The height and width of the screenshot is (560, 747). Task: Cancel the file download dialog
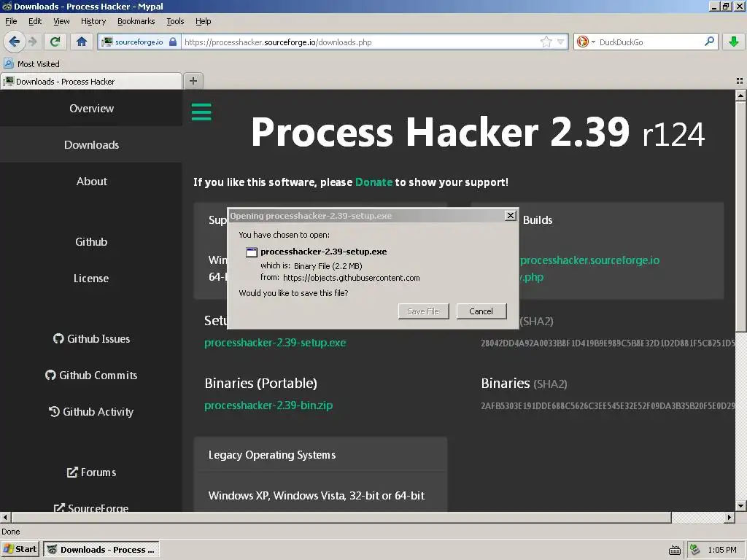pyautogui.click(x=481, y=311)
